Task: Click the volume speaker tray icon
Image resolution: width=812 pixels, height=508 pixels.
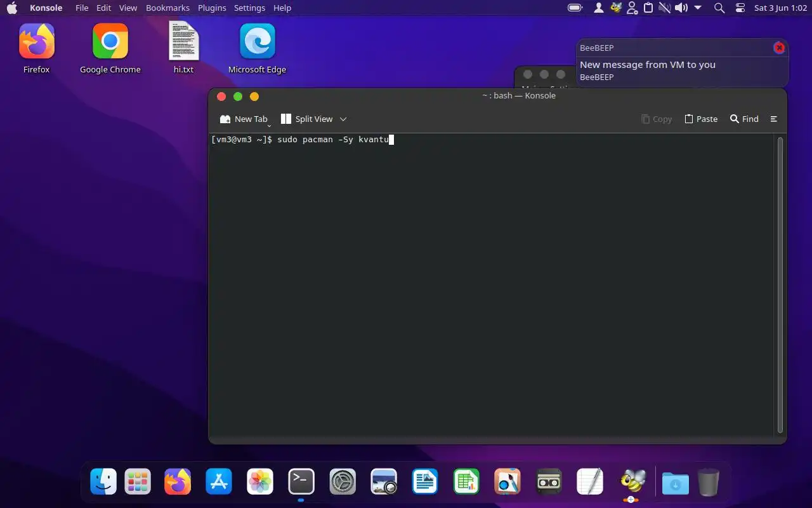Action: pyautogui.click(x=681, y=8)
